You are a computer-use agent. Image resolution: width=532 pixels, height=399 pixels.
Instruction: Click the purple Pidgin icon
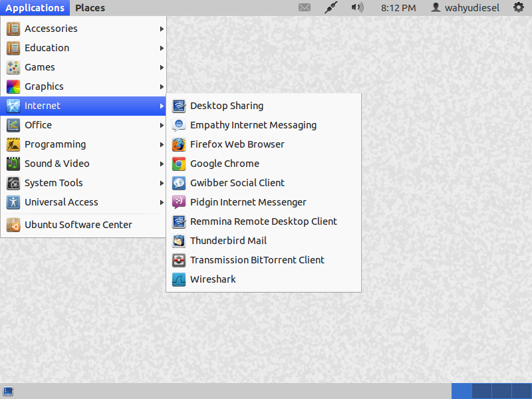(179, 202)
